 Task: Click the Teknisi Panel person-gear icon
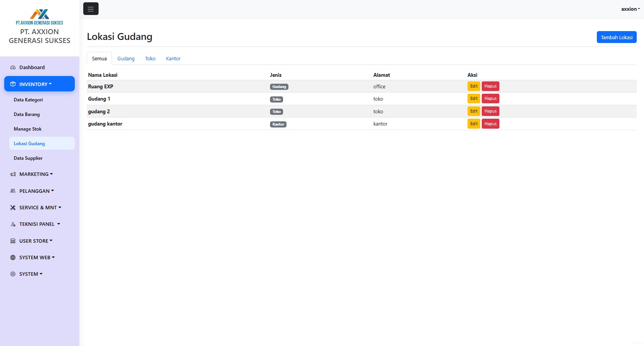13,224
